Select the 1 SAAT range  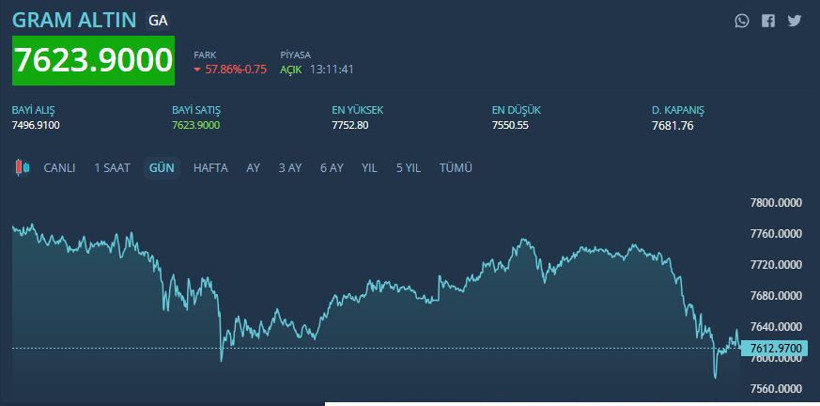point(112,168)
